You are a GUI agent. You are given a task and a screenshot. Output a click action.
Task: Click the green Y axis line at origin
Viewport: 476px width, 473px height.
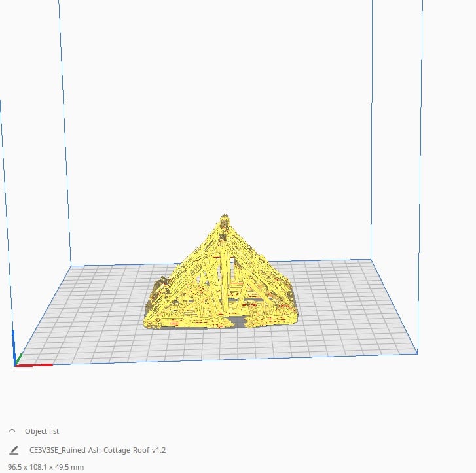[x=19, y=358]
